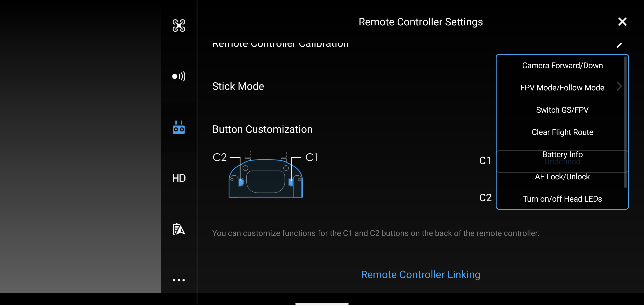Viewport: 644px width, 305px height.
Task: Open the flight map notes icon
Action: point(179,229)
